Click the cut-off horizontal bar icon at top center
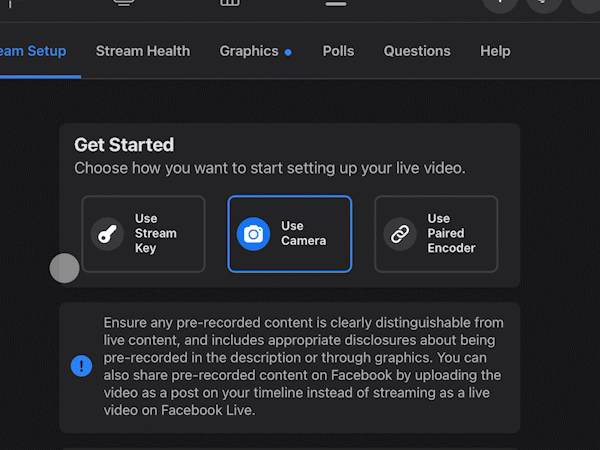Viewport: 600px width, 450px height. (336, 3)
